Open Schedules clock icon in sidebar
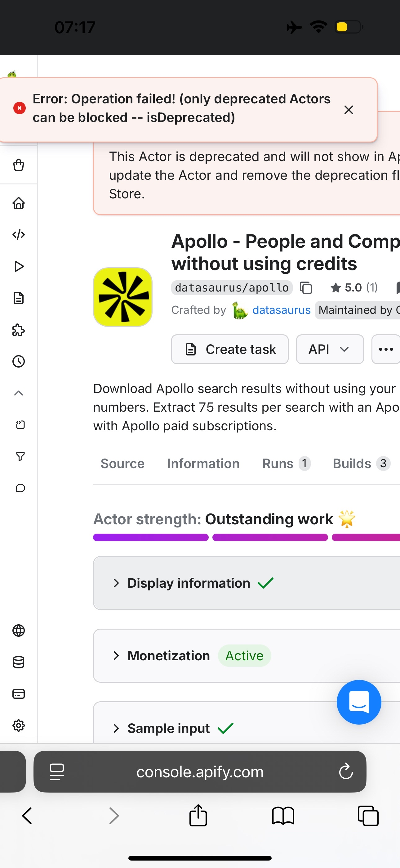Image resolution: width=400 pixels, height=868 pixels. pyautogui.click(x=19, y=362)
